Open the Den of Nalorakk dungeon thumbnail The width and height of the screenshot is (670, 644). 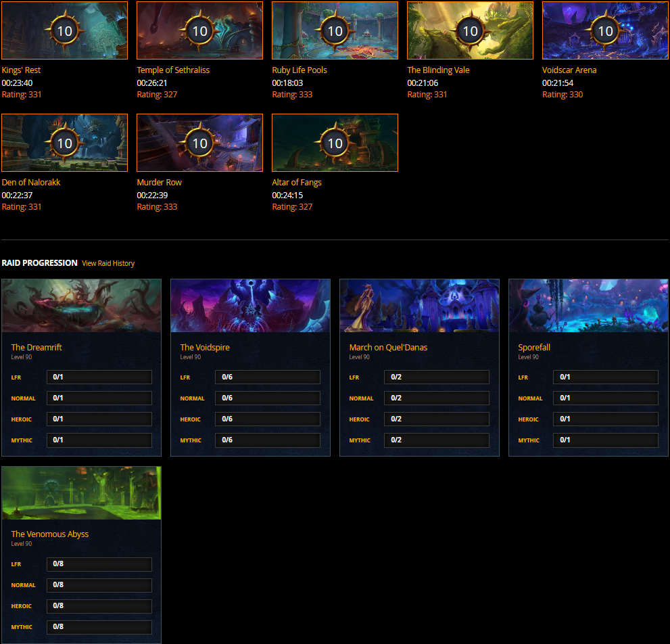click(64, 143)
